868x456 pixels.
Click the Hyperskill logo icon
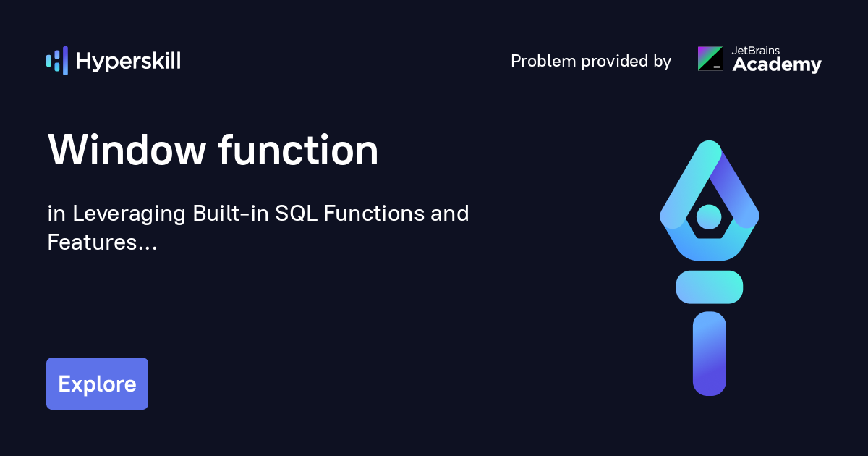[57, 61]
